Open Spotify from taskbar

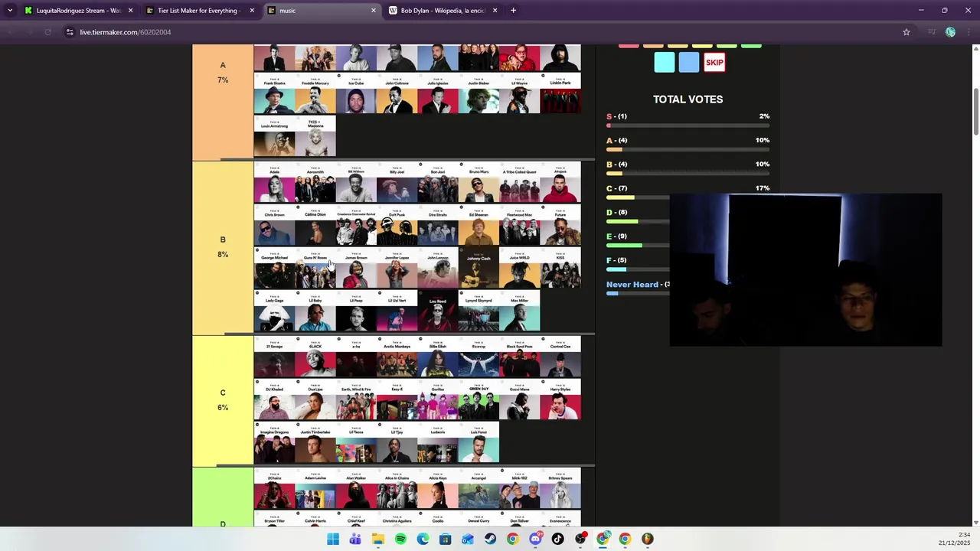(400, 539)
